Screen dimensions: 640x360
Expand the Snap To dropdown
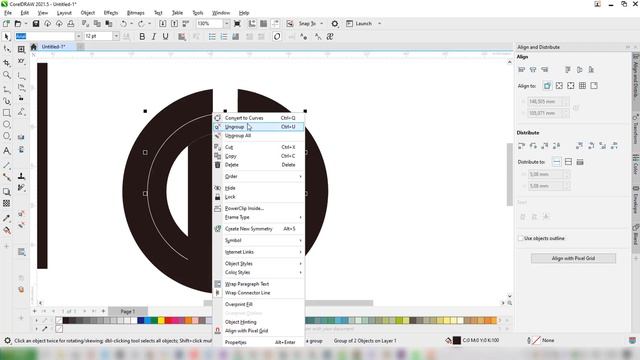322,24
